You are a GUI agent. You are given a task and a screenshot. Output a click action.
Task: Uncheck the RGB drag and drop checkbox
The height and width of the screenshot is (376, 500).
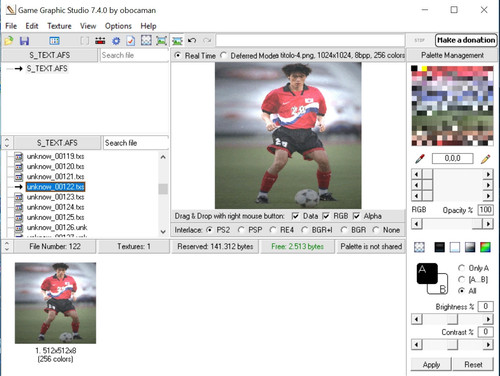[326, 216]
